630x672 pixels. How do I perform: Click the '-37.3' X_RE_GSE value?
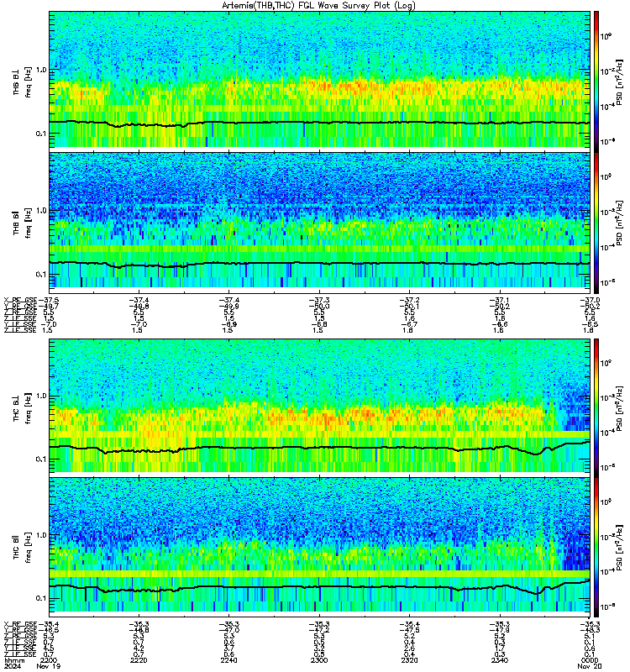(x=319, y=300)
